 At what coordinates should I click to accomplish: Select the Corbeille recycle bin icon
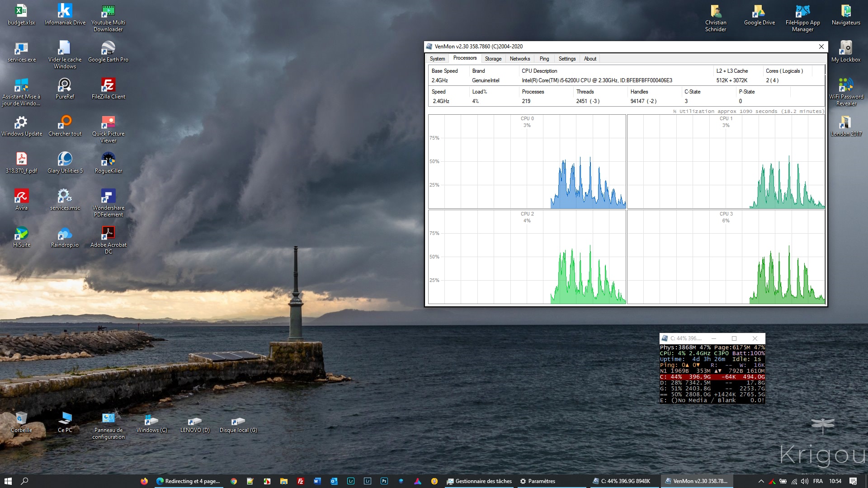(21, 422)
